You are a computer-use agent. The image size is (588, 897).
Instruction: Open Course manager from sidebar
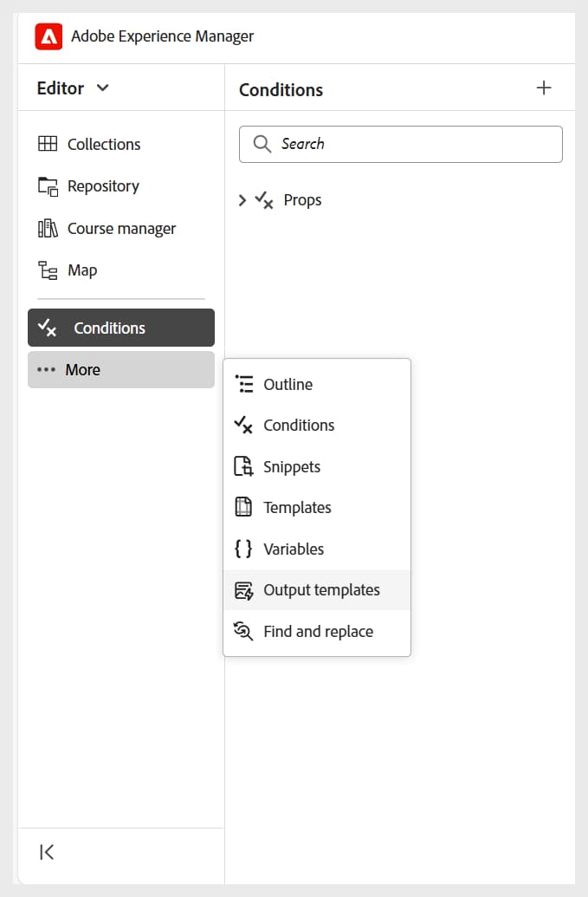coord(120,229)
